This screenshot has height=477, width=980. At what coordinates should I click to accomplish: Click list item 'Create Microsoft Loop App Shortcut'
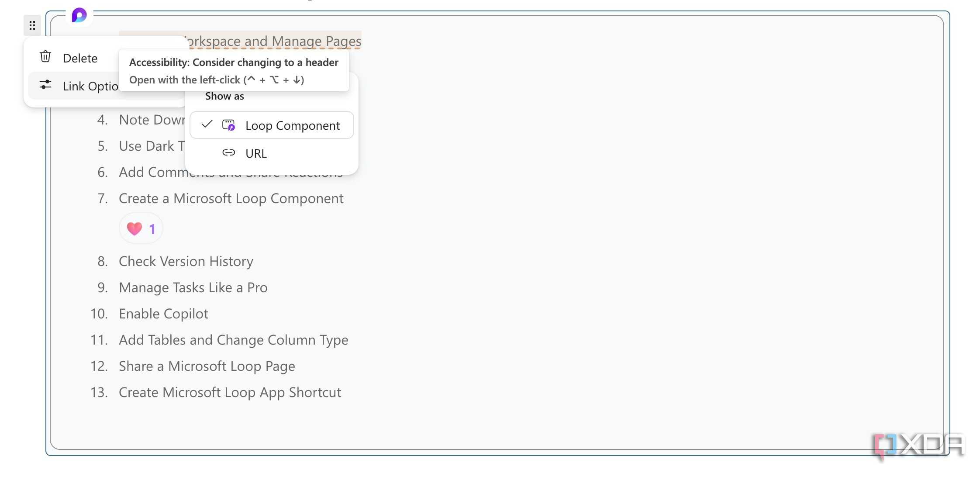pyautogui.click(x=230, y=392)
